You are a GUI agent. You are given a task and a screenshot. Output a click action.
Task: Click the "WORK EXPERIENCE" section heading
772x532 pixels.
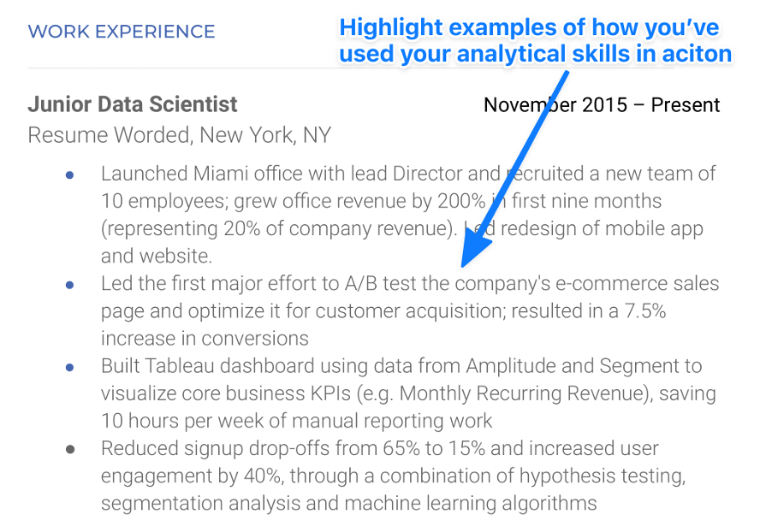coord(122,33)
